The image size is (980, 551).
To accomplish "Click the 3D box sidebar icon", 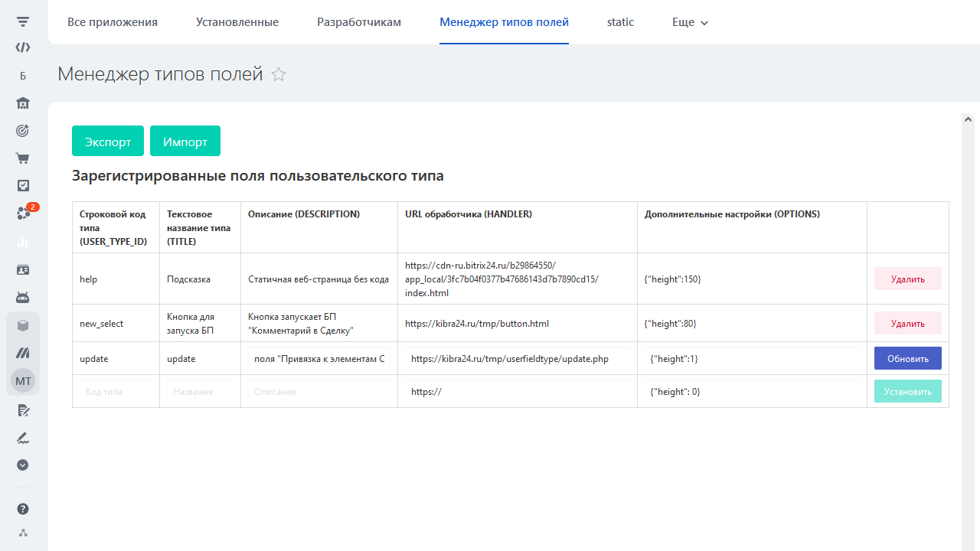I will point(23,325).
